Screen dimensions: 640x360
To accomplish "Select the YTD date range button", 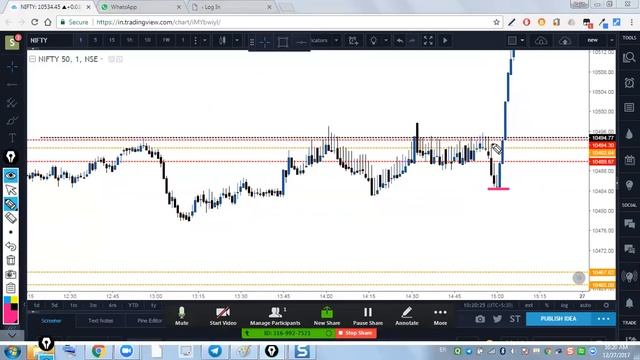I will pyautogui.click(x=133, y=305).
